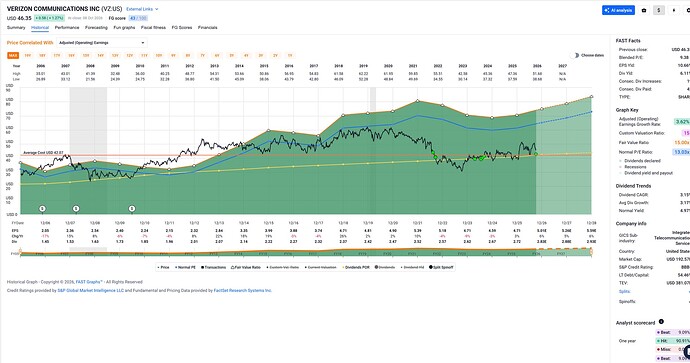Switch to the Performance tab
The height and width of the screenshot is (363, 690).
67,27
